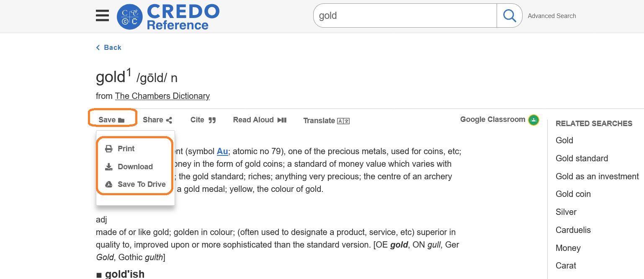Open the Cite quotation tool
644x279 pixels.
pos(203,120)
